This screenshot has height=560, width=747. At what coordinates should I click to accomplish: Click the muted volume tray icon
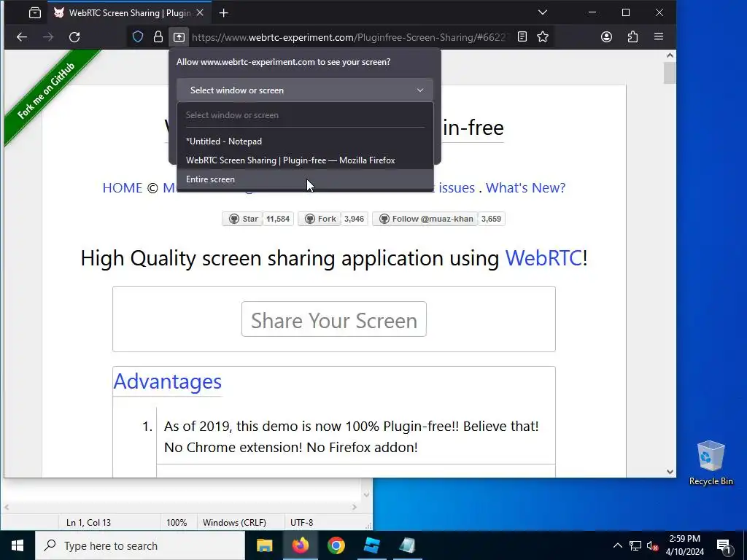(x=652, y=545)
